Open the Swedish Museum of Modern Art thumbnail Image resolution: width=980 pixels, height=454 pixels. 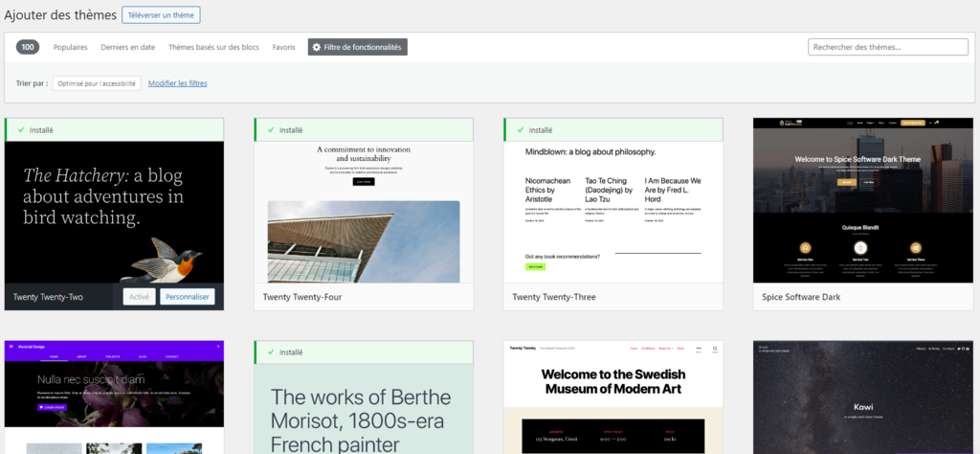(x=613, y=397)
